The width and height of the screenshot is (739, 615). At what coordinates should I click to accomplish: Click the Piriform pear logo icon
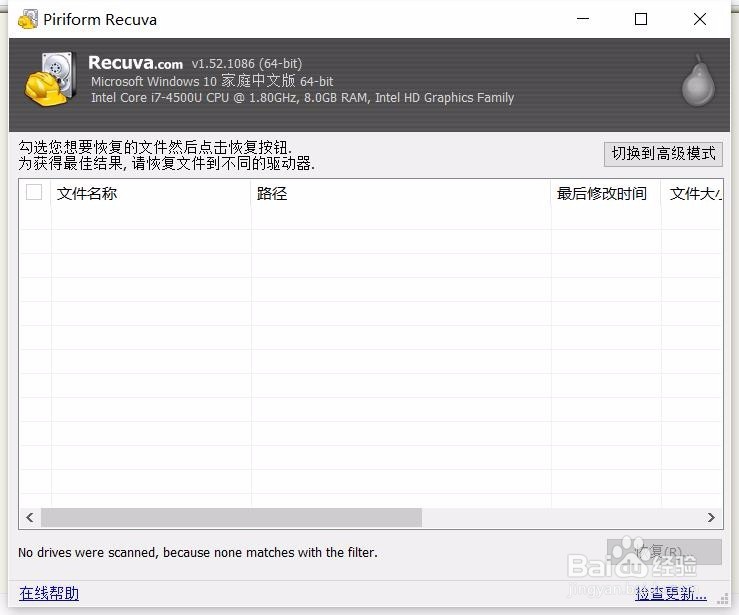[698, 80]
